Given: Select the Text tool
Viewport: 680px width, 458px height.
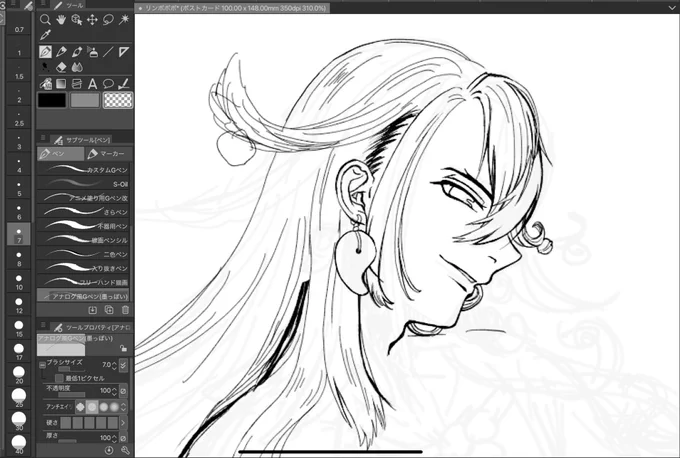Looking at the screenshot, I should click(92, 84).
